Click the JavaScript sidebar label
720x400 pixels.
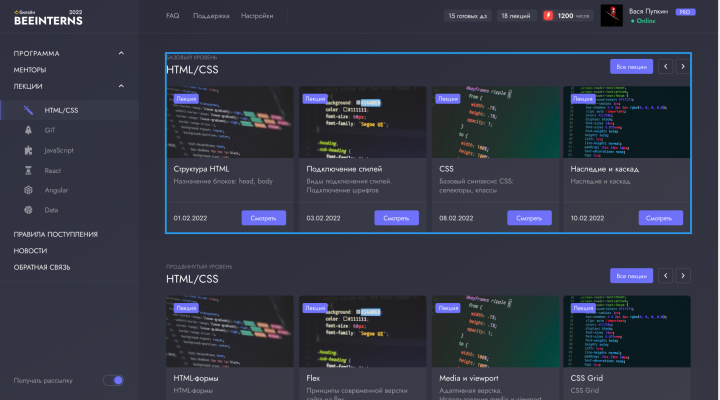pos(59,150)
